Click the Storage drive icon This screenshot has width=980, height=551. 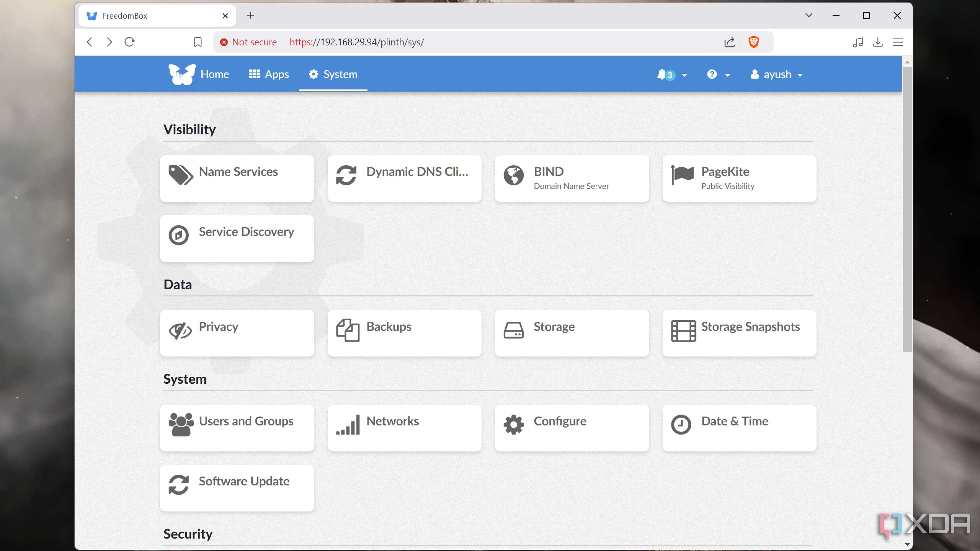(x=513, y=330)
